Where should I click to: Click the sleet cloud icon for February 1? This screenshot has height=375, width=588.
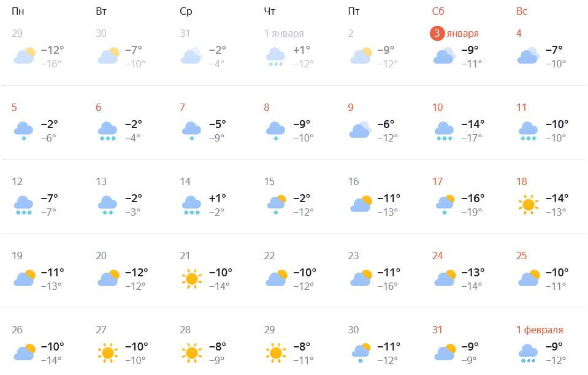[x=527, y=354]
